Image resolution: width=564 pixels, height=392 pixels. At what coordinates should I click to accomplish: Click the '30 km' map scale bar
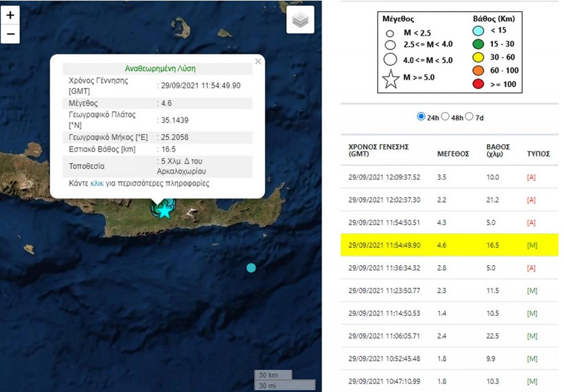273,375
